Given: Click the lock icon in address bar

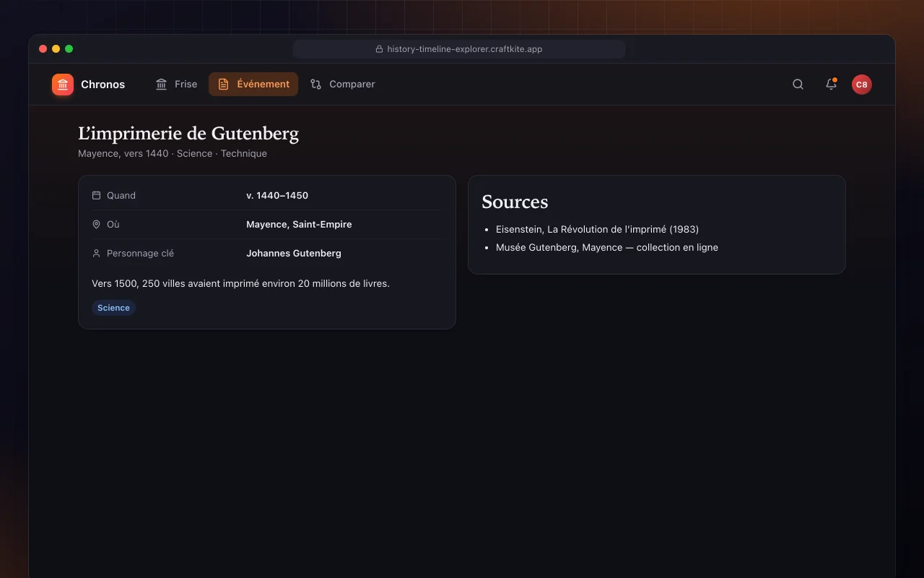Looking at the screenshot, I should coord(379,49).
